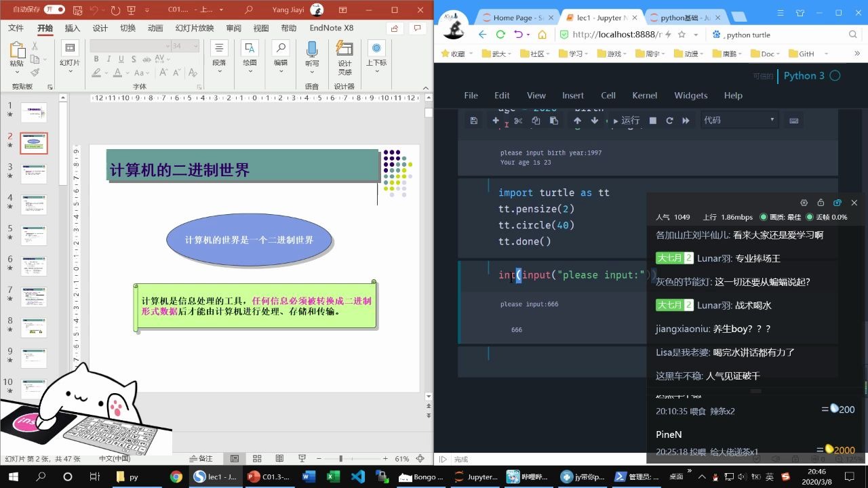Interrupt the kernel with the stop icon
This screenshot has width=868, height=488.
[652, 120]
